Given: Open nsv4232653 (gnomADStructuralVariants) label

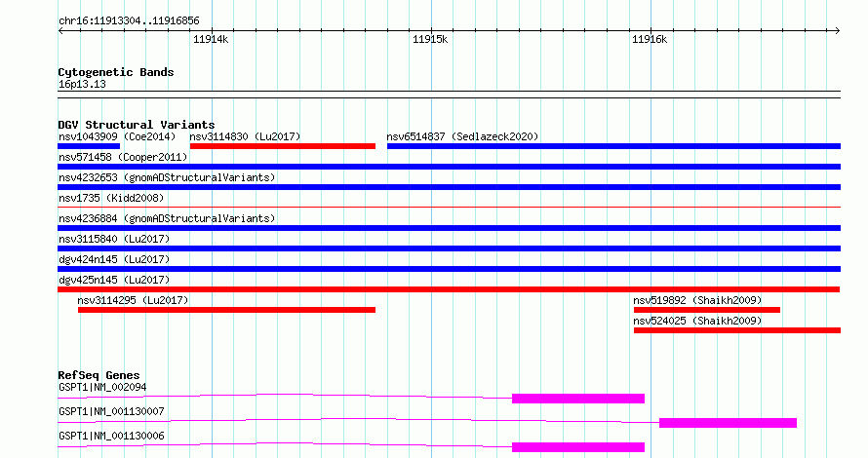Looking at the screenshot, I should (x=167, y=177).
